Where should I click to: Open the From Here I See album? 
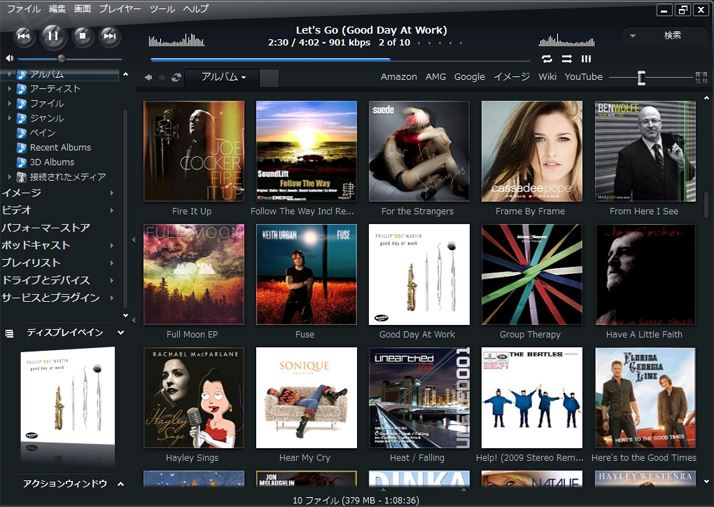click(645, 151)
